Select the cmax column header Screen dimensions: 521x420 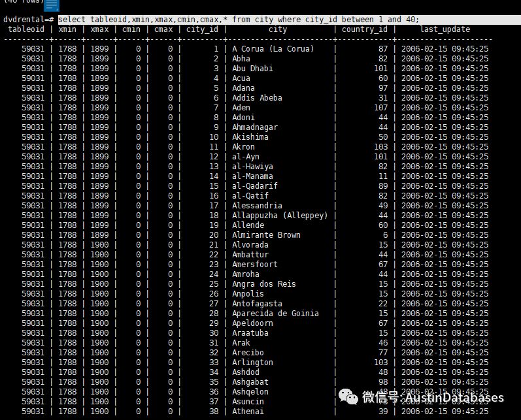click(x=163, y=29)
